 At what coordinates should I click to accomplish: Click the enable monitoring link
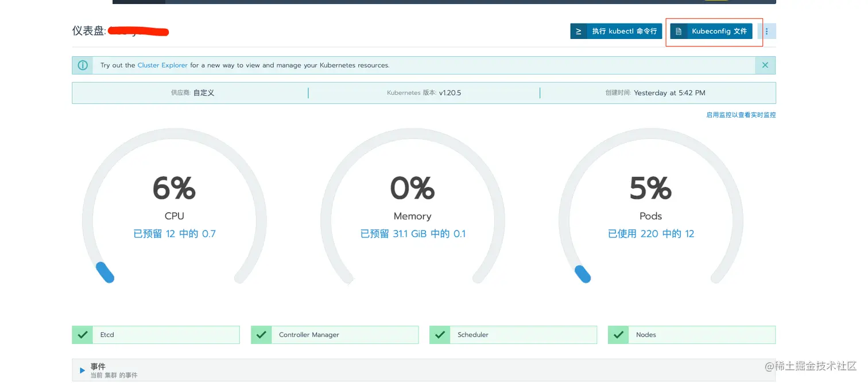[x=741, y=115]
